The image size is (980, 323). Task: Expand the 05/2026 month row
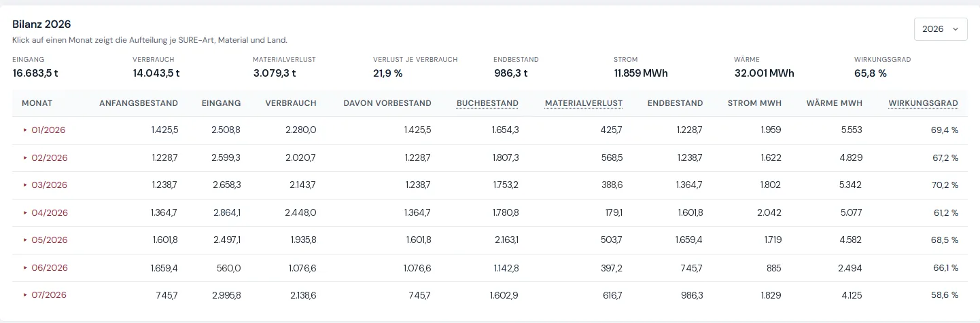pyautogui.click(x=45, y=240)
